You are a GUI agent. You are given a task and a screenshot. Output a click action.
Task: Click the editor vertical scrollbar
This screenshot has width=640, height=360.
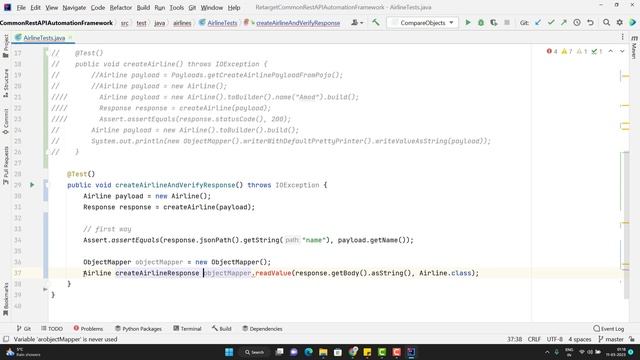pos(626,225)
